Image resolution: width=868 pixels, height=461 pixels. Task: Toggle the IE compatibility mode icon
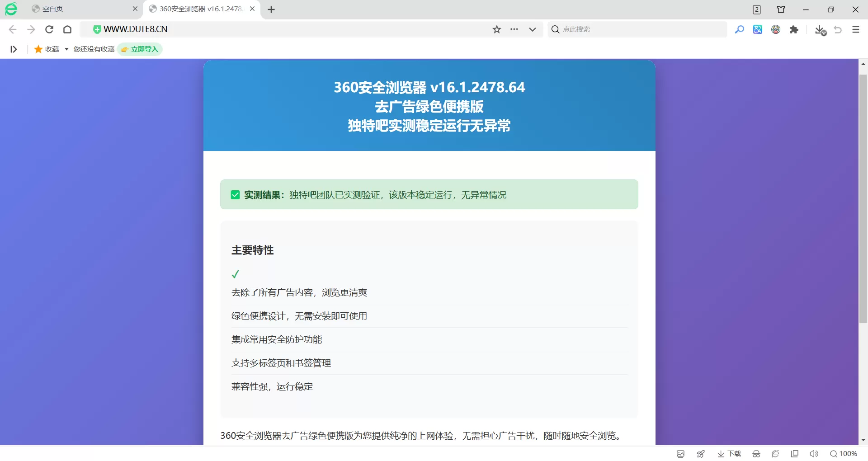pyautogui.click(x=775, y=453)
